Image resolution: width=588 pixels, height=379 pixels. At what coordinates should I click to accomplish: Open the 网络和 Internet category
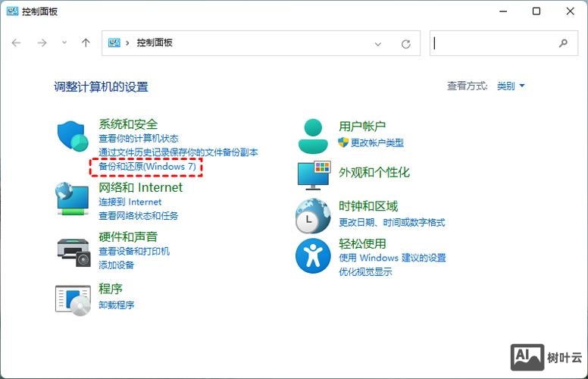141,187
